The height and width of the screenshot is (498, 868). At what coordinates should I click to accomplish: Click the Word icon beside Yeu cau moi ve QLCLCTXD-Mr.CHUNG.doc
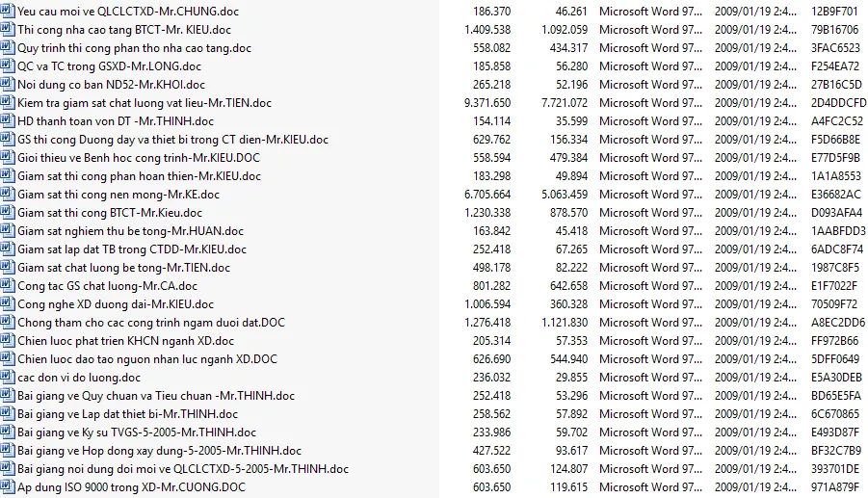[9, 12]
